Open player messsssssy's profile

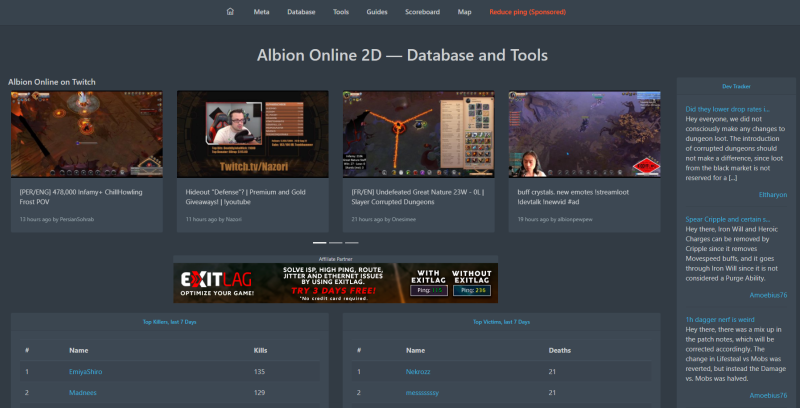point(422,393)
